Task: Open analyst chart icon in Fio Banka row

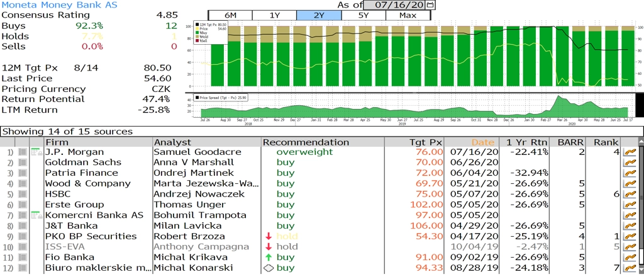Action: coord(629,258)
